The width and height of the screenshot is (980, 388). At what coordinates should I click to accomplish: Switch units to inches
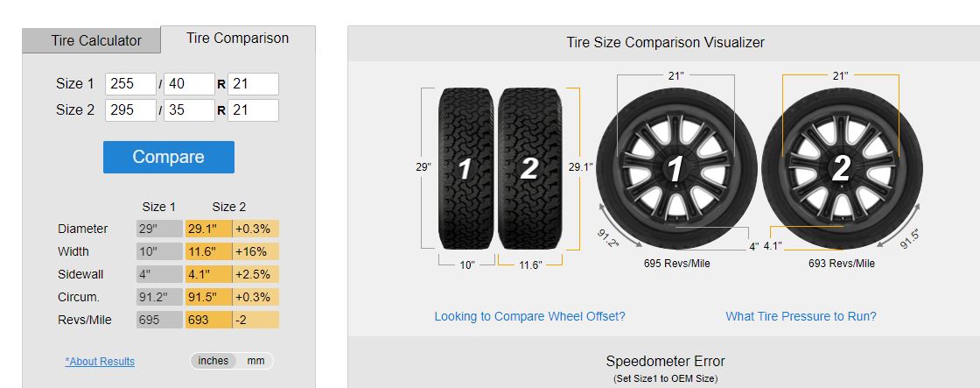[213, 361]
